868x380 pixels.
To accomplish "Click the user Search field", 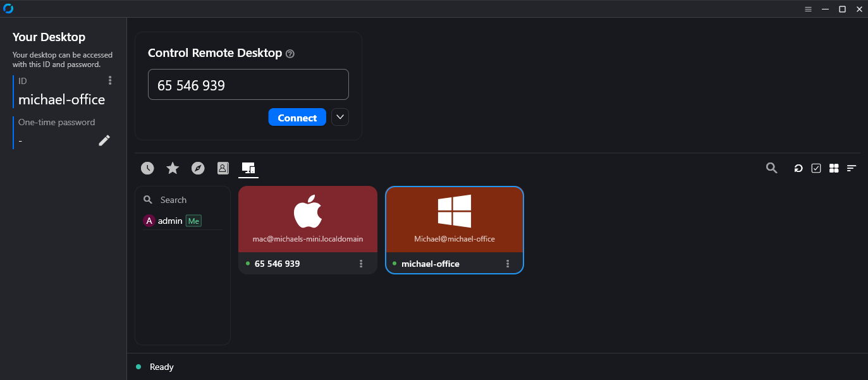I will [x=183, y=200].
